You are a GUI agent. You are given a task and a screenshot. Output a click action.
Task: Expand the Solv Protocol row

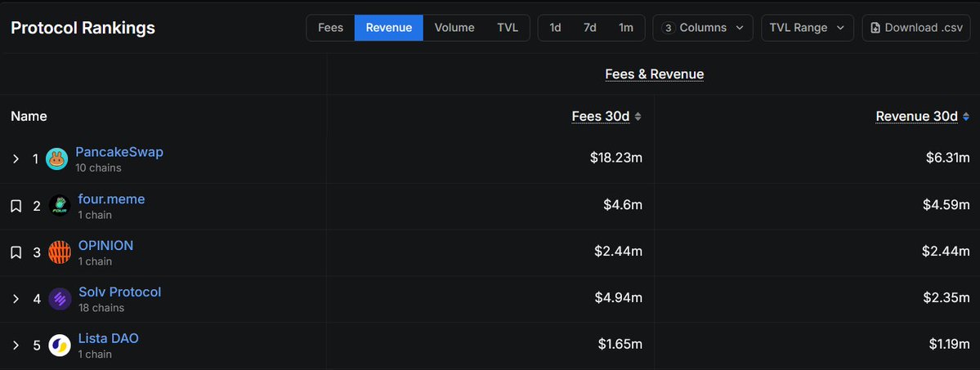coord(16,299)
